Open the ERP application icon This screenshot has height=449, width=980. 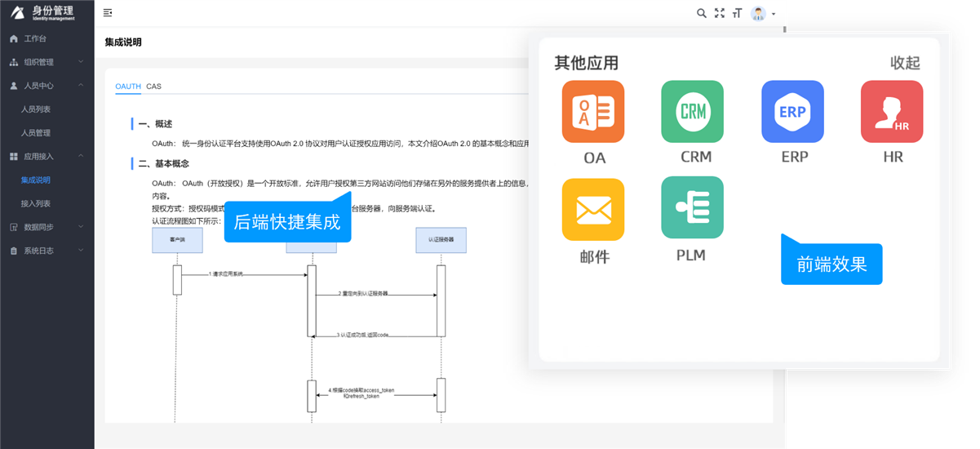coord(792,112)
